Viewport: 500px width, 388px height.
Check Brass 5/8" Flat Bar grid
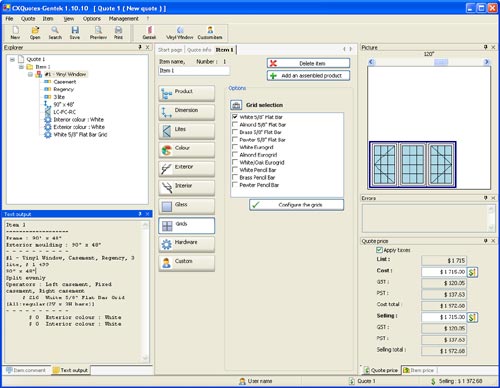235,132
